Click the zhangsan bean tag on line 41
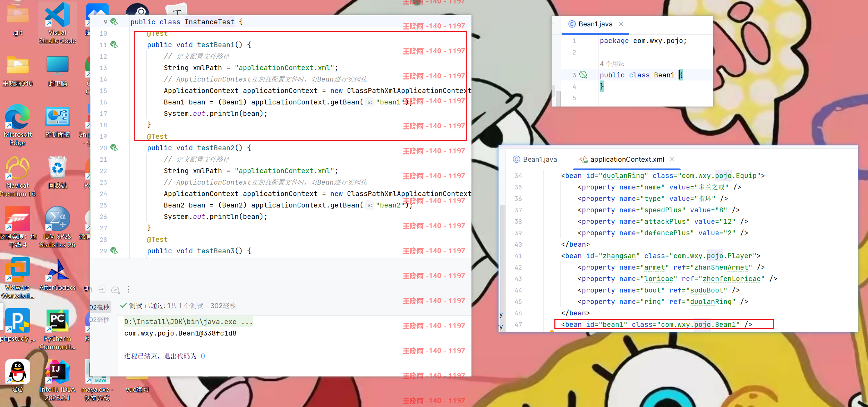Screen dimensions: 868x407 661,256
